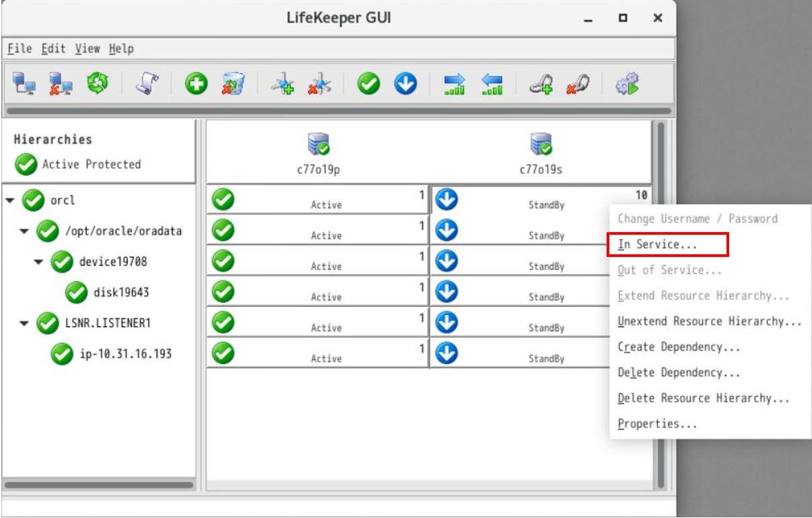This screenshot has width=812, height=518.
Task: Click the hierarchy pane horizontal scrollbar
Action: click(98, 484)
